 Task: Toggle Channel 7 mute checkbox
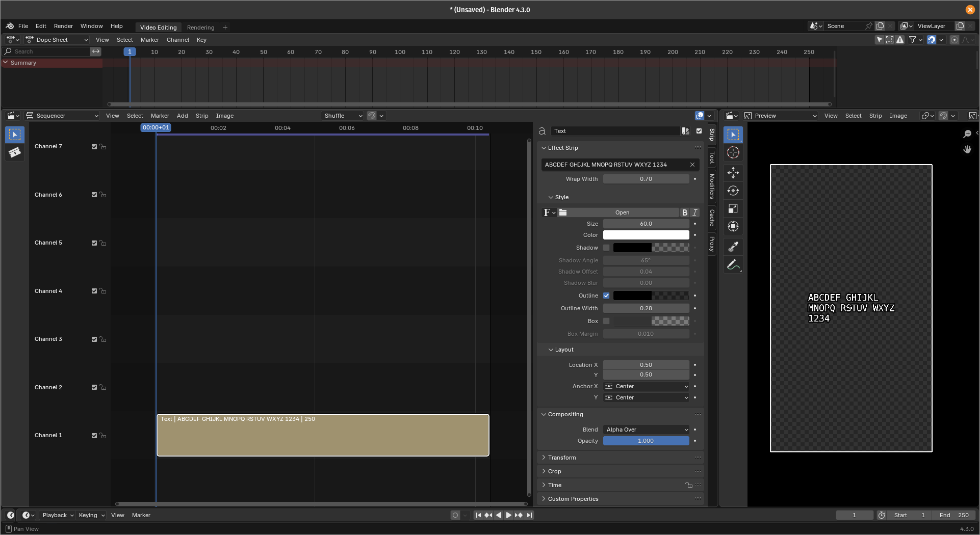click(94, 147)
